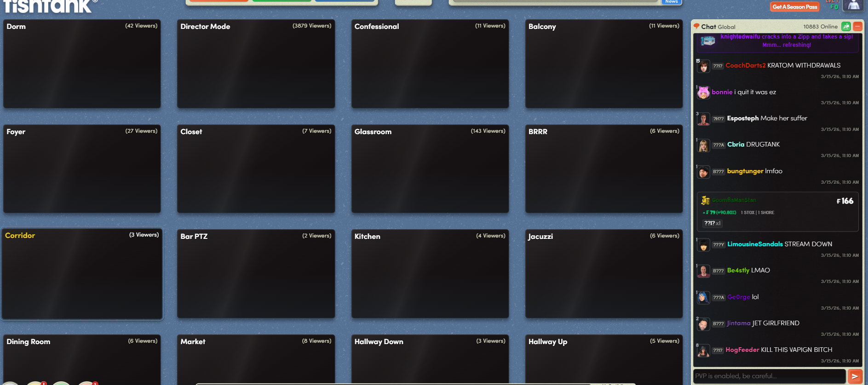
Task: Open the Foyer camera feed
Action: click(x=82, y=169)
